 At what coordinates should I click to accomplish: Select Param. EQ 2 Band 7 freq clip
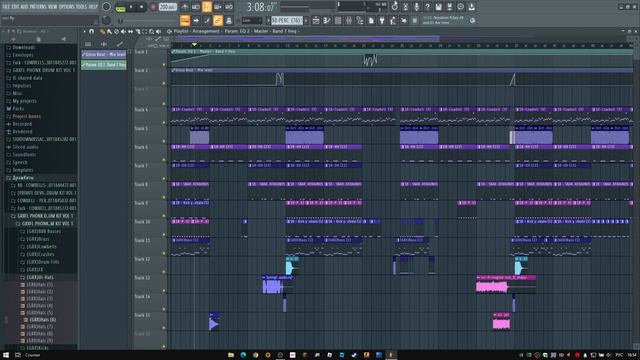tap(104, 65)
